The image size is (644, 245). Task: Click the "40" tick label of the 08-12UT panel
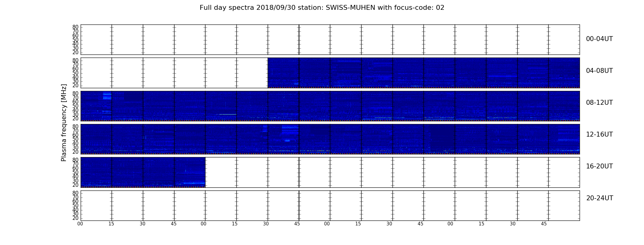75,110
